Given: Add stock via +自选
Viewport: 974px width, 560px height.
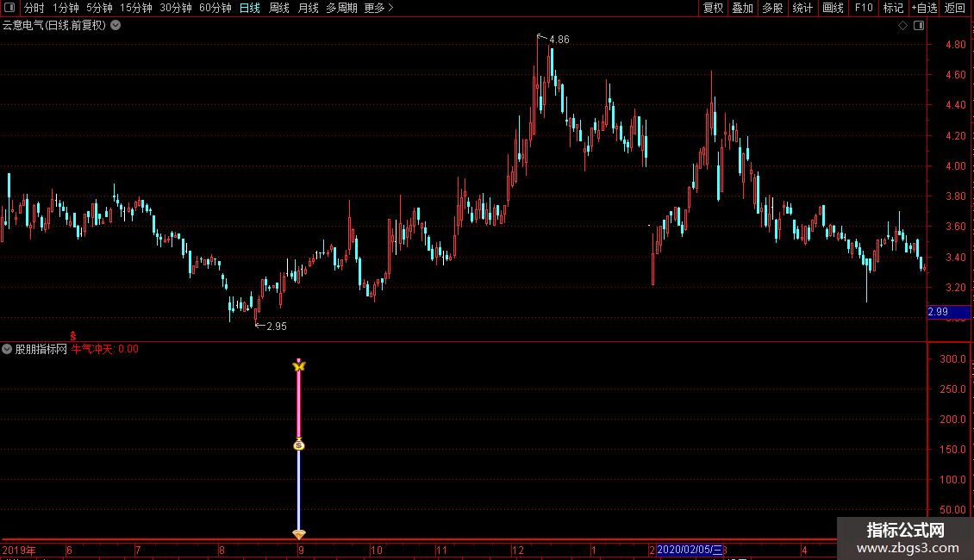Looking at the screenshot, I should (x=924, y=8).
